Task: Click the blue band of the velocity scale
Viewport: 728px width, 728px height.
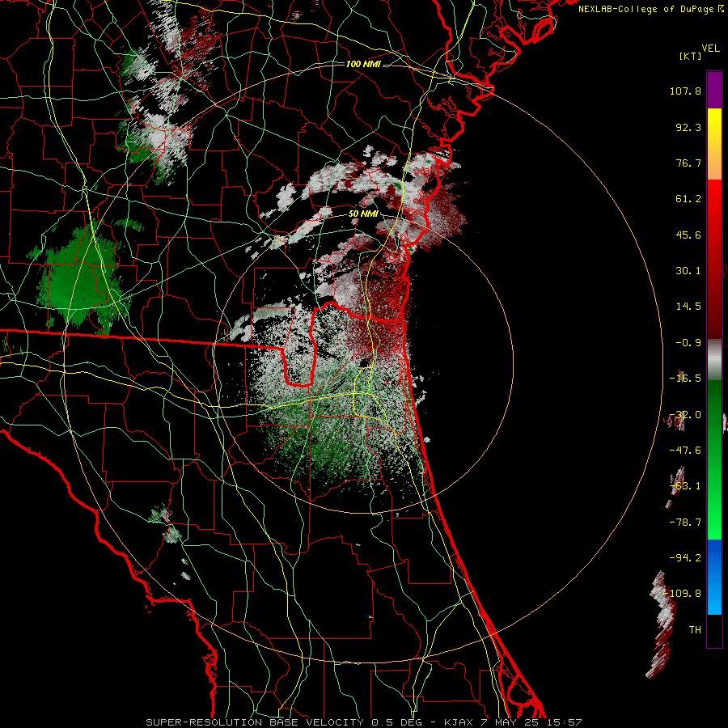Action: [714, 577]
